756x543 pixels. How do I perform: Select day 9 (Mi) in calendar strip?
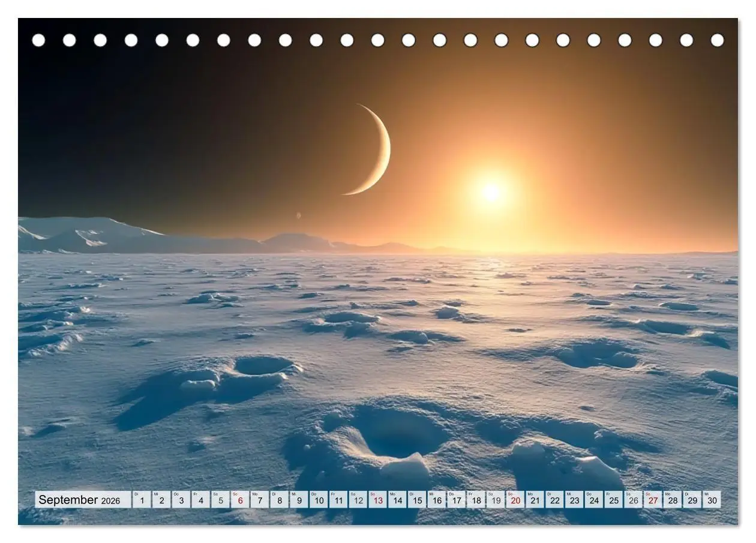(x=299, y=500)
